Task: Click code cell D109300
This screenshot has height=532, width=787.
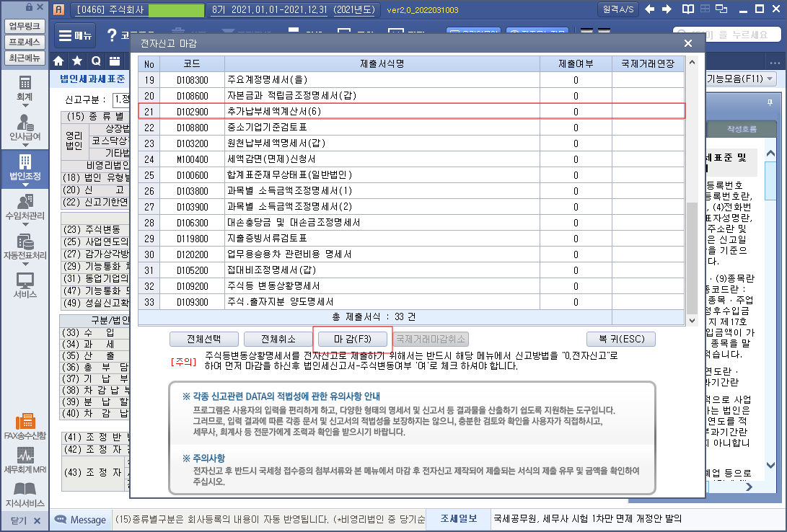Action: coord(192,302)
